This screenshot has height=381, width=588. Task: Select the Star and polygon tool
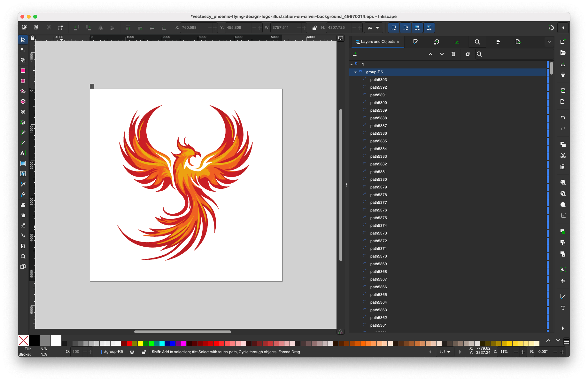(x=23, y=91)
